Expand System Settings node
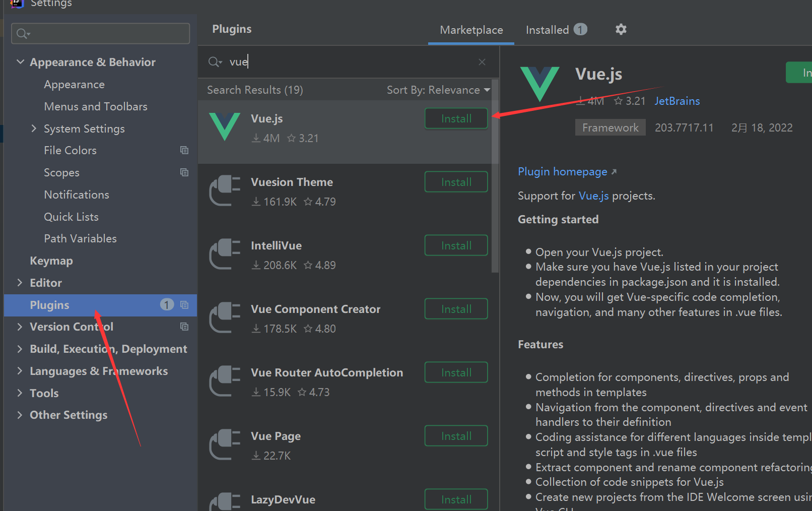Screen dimensions: 812x511 [34, 129]
